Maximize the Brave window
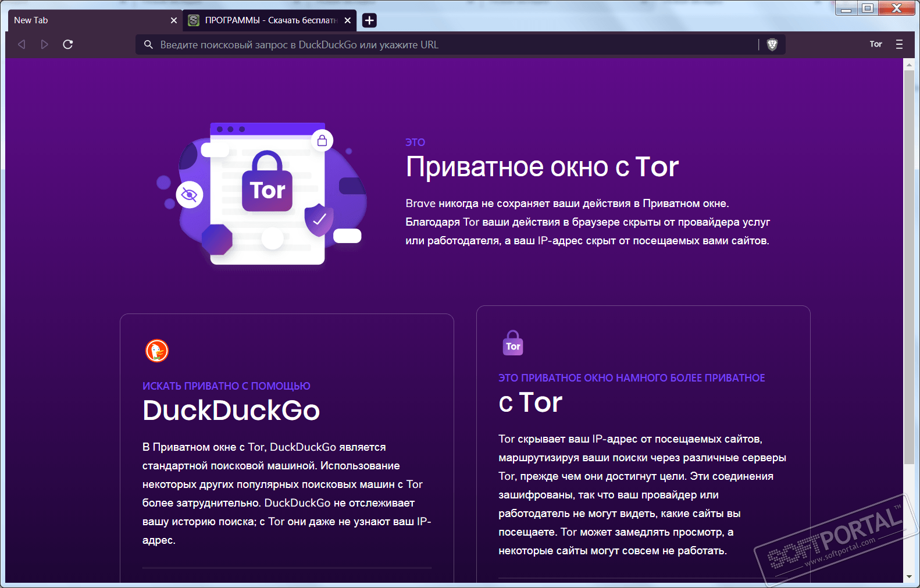920x588 pixels. (868, 8)
